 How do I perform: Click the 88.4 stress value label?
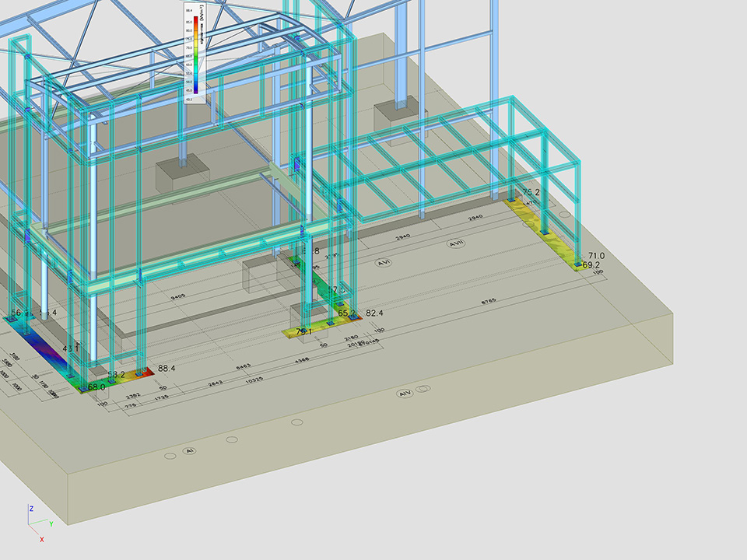point(167,369)
